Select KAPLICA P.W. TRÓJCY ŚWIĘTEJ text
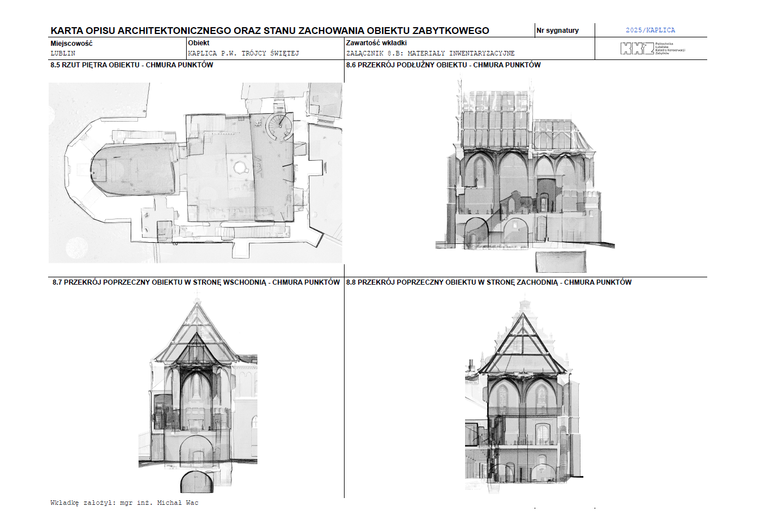Viewport: 757px width, 532px height. point(244,53)
